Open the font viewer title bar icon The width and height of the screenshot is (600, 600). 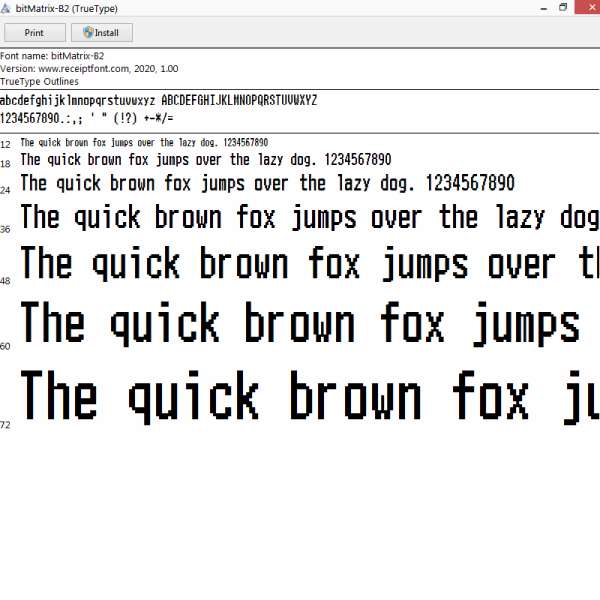coord(7,7)
